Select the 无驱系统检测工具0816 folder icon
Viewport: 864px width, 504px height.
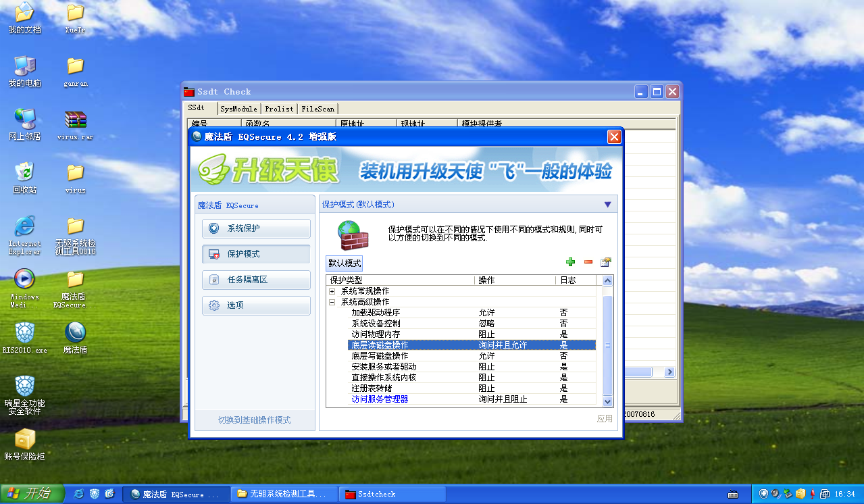click(x=76, y=235)
